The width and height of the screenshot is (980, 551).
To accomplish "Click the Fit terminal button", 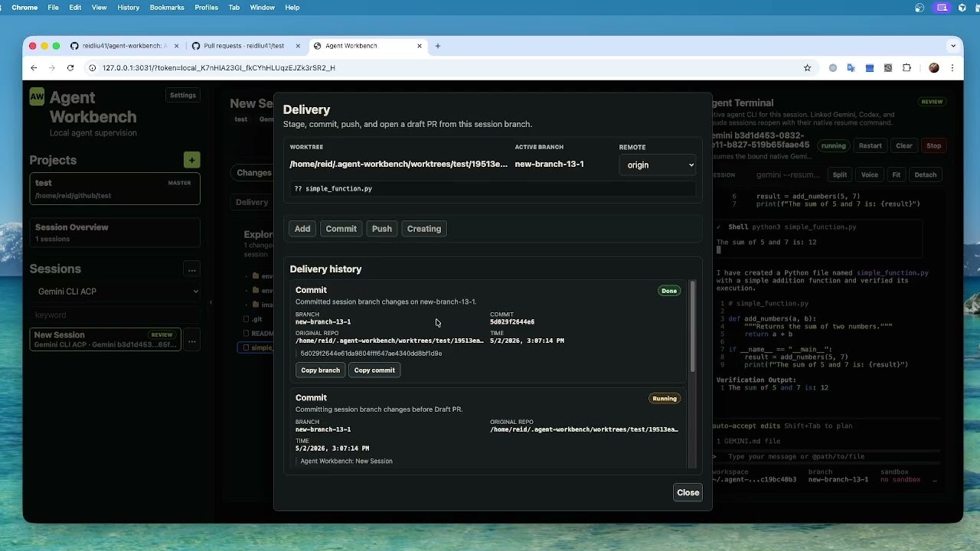I will pyautogui.click(x=896, y=174).
